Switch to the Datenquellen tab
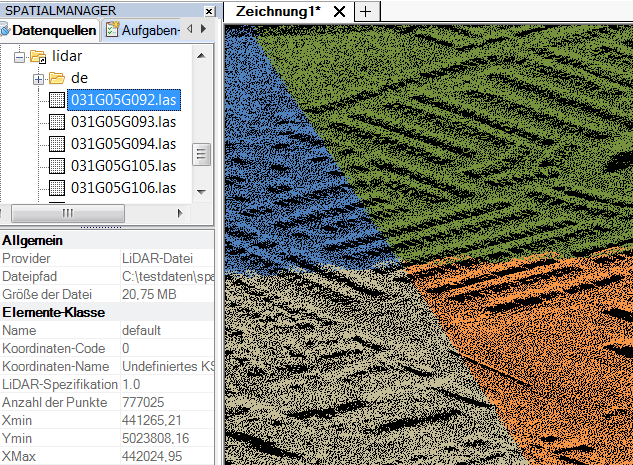 49,30
